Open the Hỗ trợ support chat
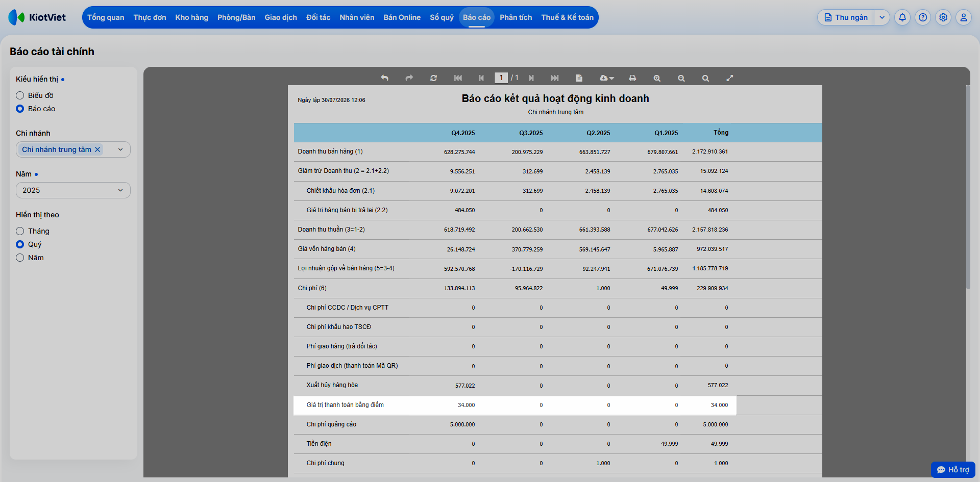The image size is (980, 482). 953,470
